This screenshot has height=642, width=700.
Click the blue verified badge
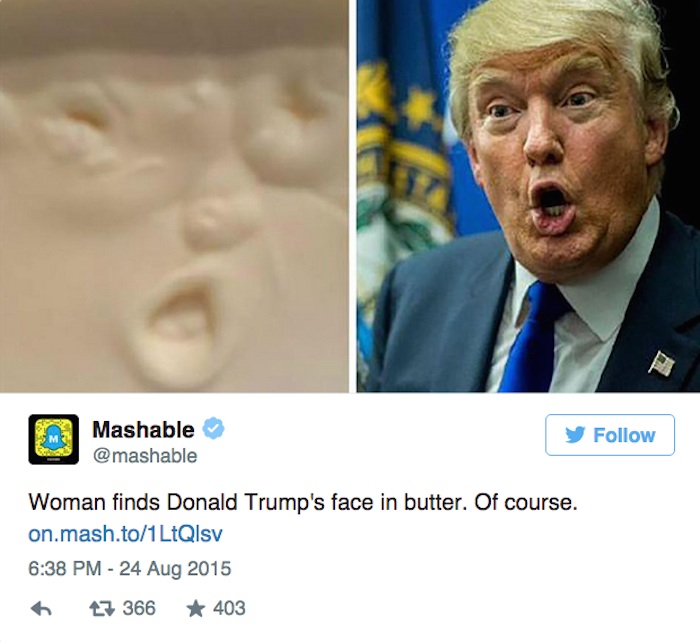(213, 429)
